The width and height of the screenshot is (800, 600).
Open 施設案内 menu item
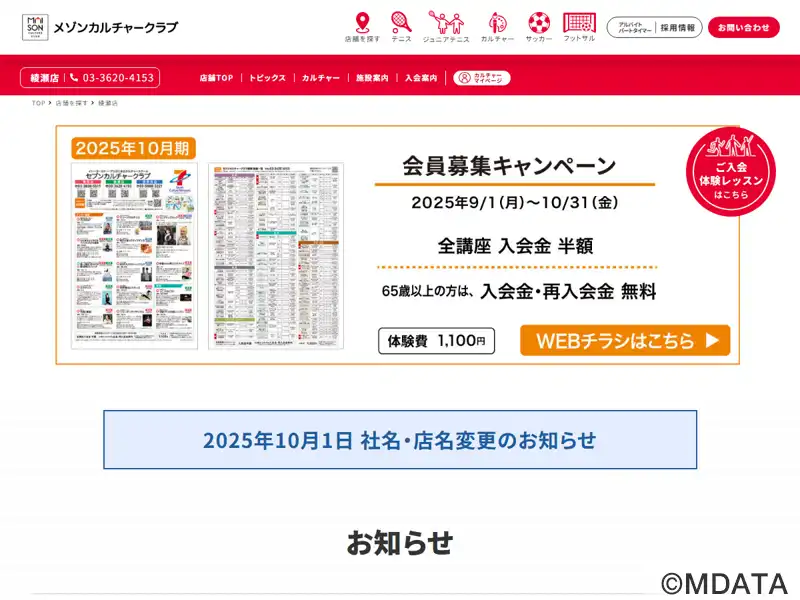click(372, 78)
